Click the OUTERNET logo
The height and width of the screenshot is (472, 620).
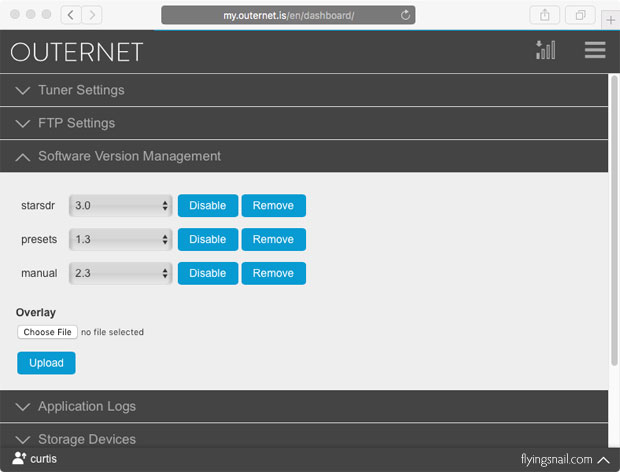click(x=77, y=52)
